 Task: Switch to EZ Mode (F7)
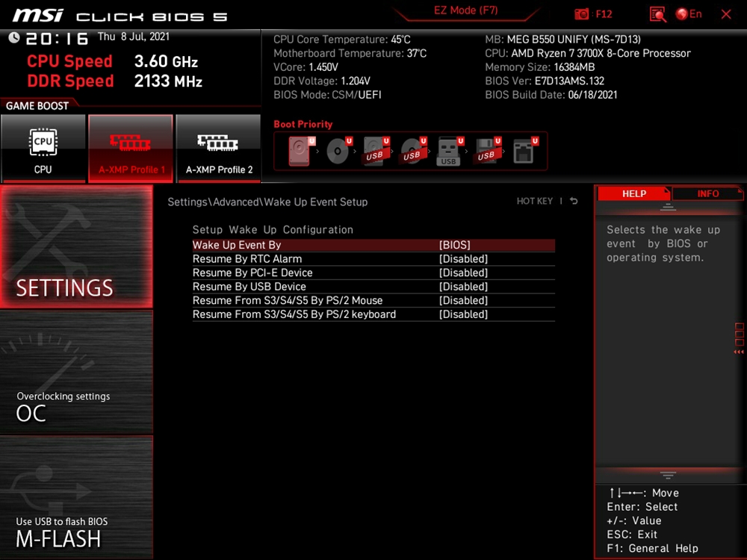click(x=465, y=11)
